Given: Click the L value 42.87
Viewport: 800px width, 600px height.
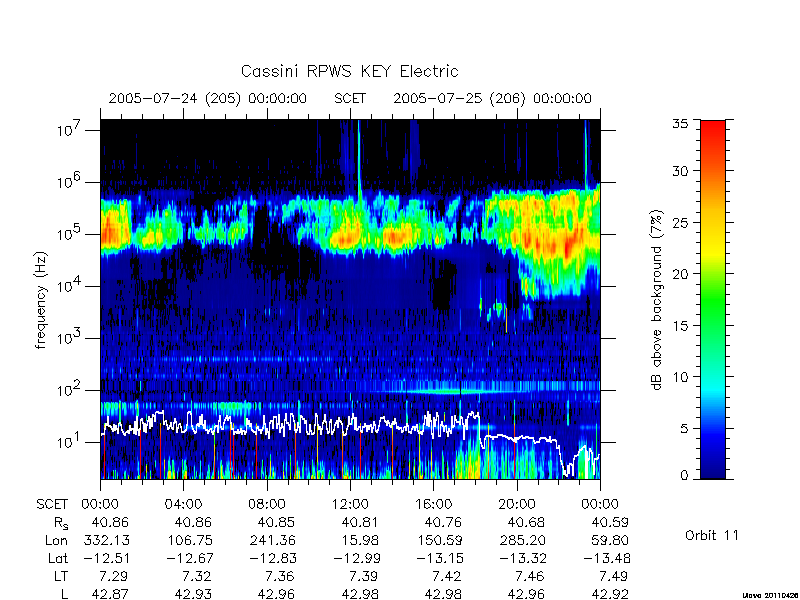Looking at the screenshot, I should [x=110, y=594].
